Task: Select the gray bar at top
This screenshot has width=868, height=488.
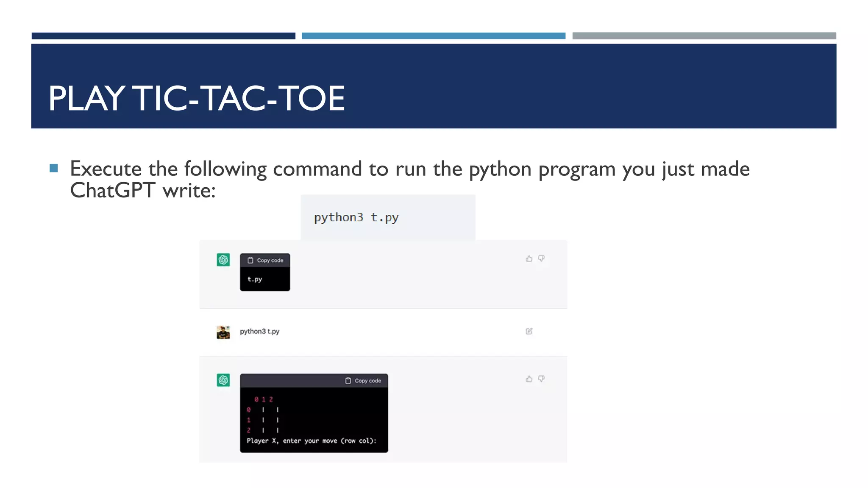Action: coord(704,36)
